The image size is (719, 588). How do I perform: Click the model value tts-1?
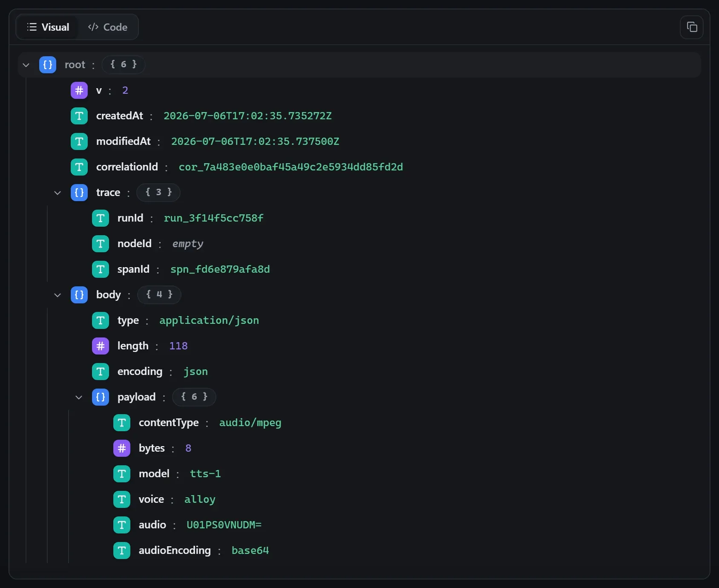point(205,474)
